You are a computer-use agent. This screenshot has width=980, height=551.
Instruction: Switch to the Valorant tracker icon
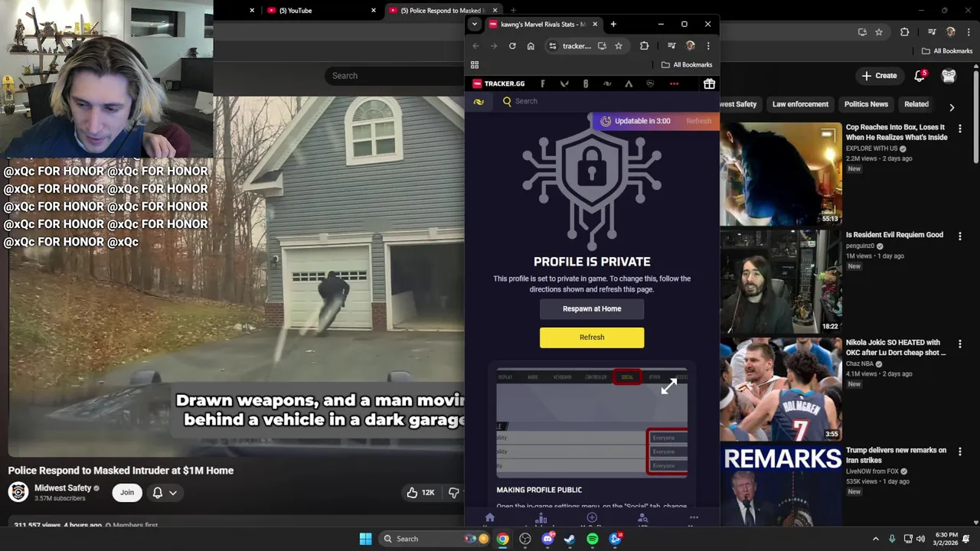pyautogui.click(x=564, y=83)
